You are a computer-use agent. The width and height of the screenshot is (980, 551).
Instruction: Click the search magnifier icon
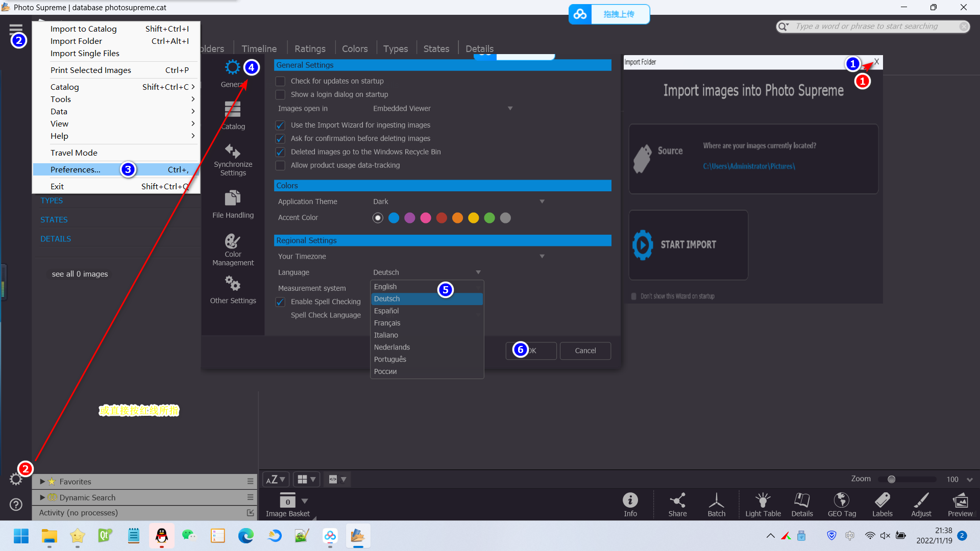pos(783,27)
